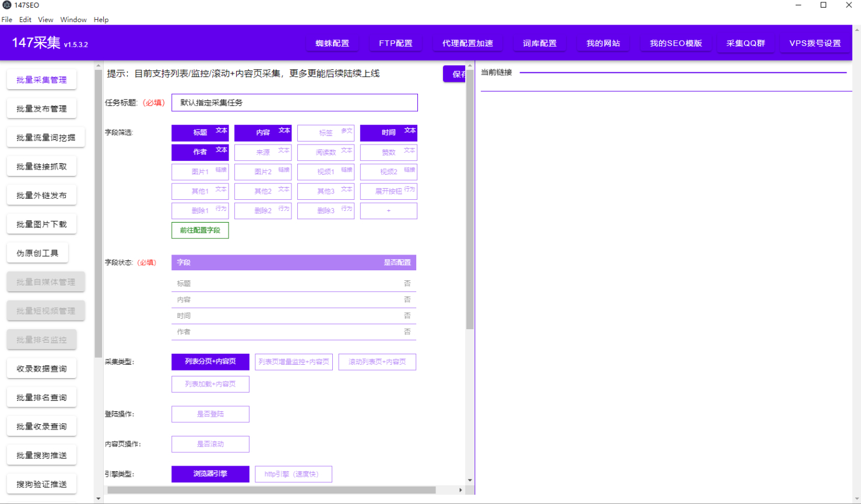Deselect the 作者 field filter
861x504 pixels.
(x=200, y=153)
